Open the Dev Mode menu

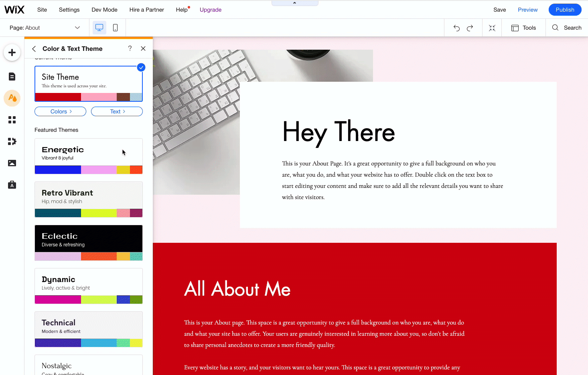coord(104,10)
